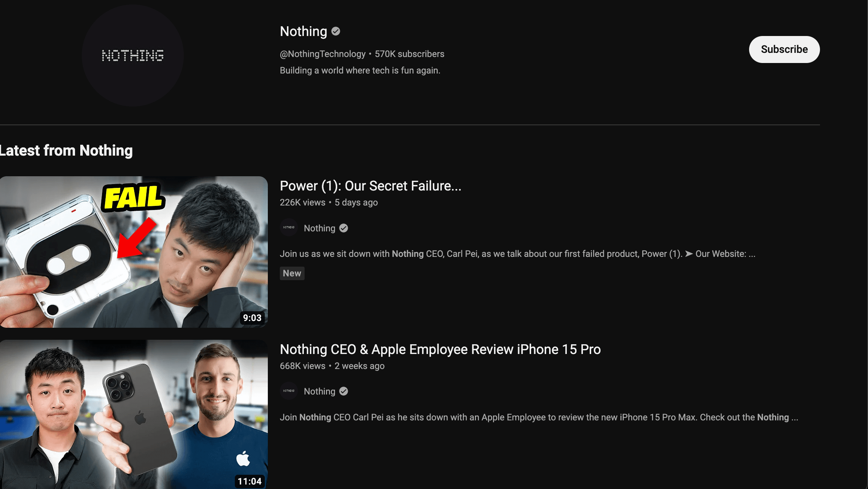The height and width of the screenshot is (489, 868).
Task: Click the @NothingTechnology handle
Action: pos(323,54)
